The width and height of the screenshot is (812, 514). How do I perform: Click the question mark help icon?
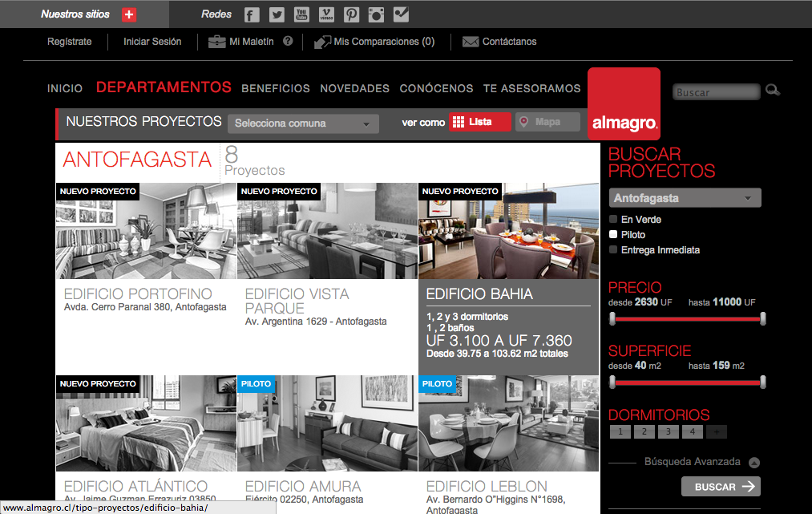pyautogui.click(x=288, y=41)
